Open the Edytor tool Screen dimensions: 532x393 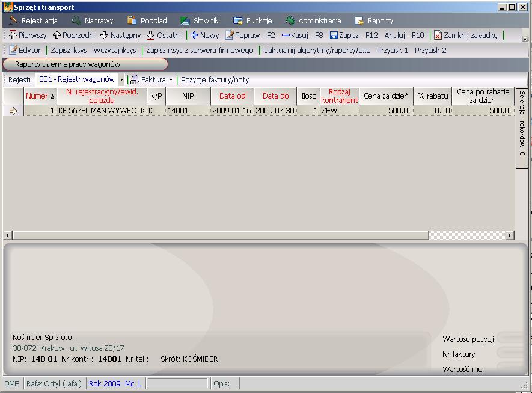[25, 51]
